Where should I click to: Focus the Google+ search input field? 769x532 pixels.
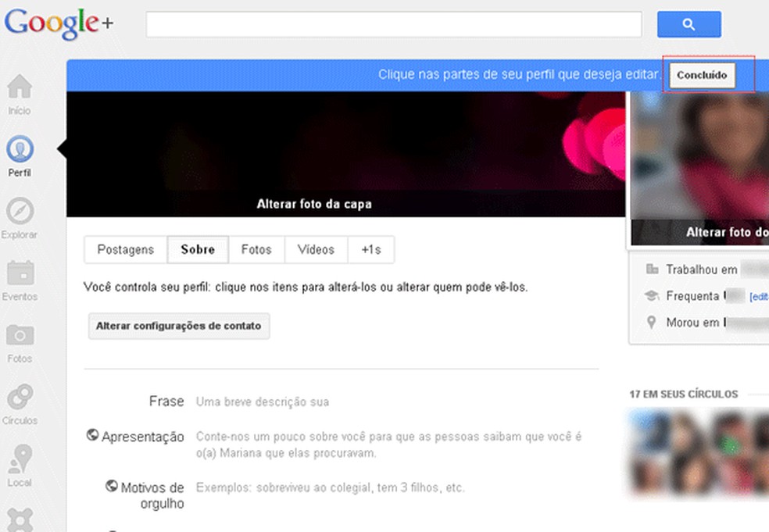394,24
